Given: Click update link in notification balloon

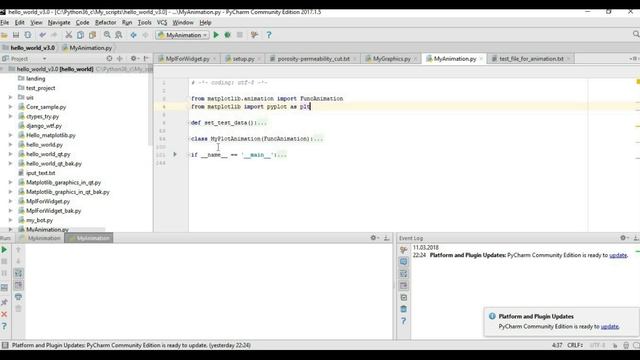Looking at the screenshot, I should (610, 327).
